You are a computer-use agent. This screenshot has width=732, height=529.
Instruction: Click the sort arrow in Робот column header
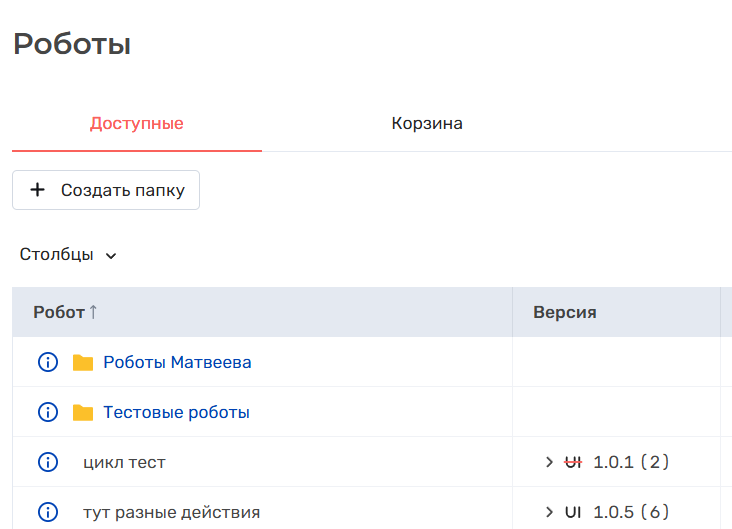94,312
